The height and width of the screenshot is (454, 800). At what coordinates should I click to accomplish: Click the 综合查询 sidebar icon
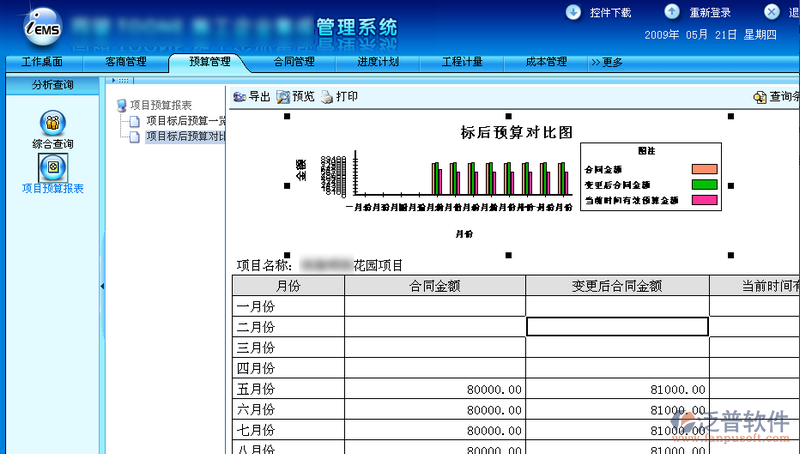point(51,123)
